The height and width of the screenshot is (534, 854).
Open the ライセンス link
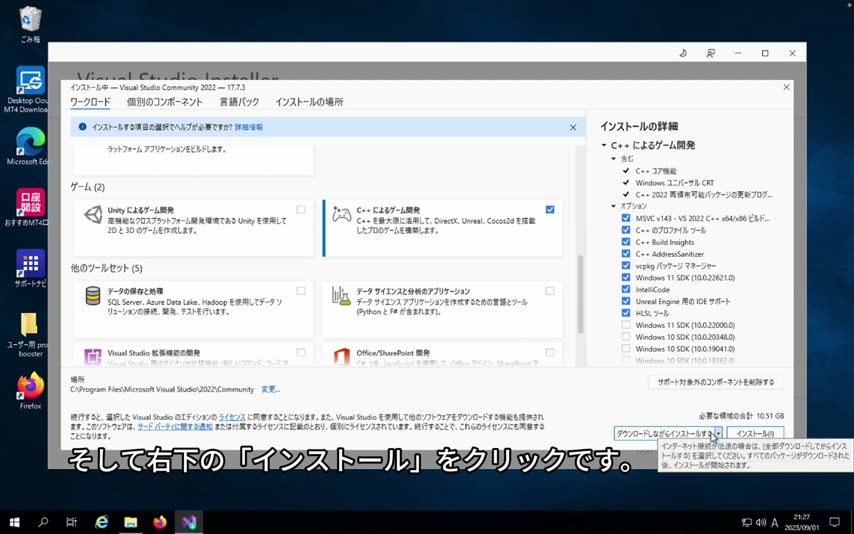[x=232, y=417]
